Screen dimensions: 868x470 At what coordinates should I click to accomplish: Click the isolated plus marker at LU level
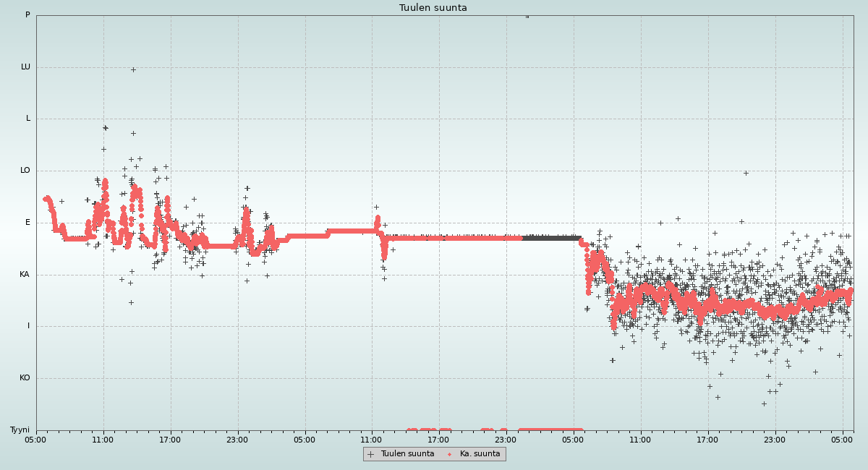coord(133,69)
